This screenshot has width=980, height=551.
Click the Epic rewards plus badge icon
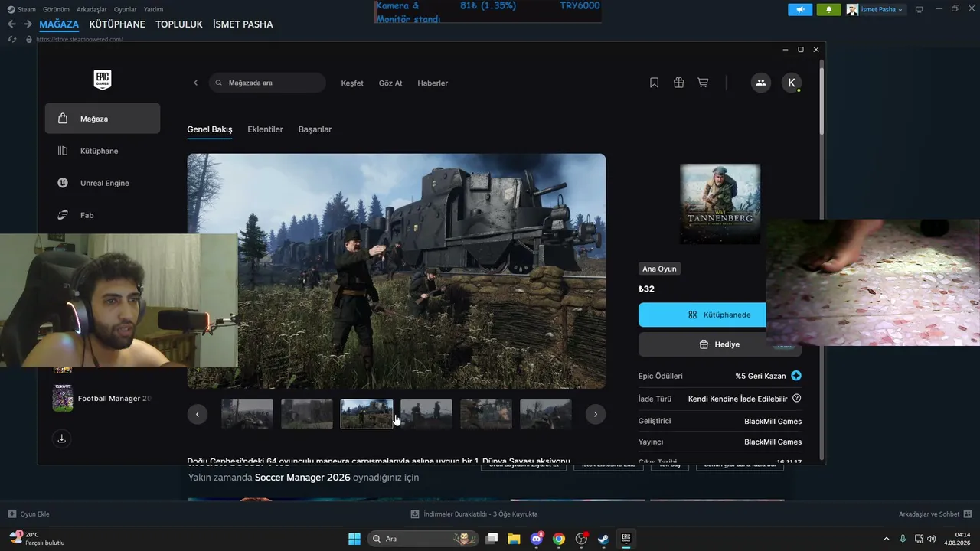(796, 376)
